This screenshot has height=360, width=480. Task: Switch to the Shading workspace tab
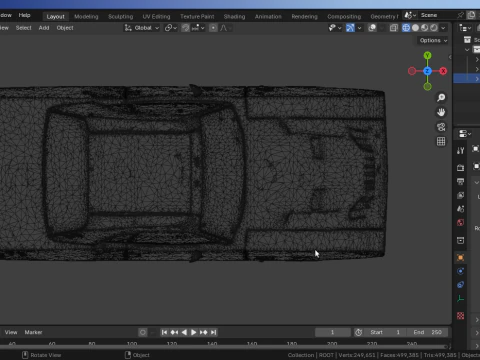[x=234, y=16]
